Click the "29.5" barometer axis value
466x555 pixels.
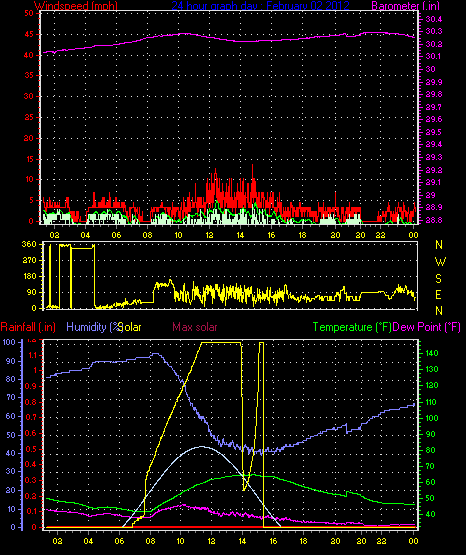click(433, 132)
